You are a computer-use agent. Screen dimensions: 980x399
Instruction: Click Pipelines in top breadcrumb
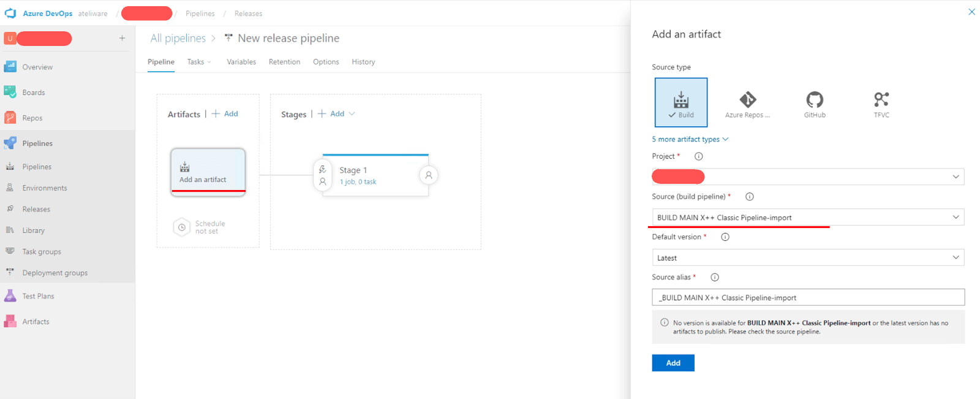click(x=200, y=13)
